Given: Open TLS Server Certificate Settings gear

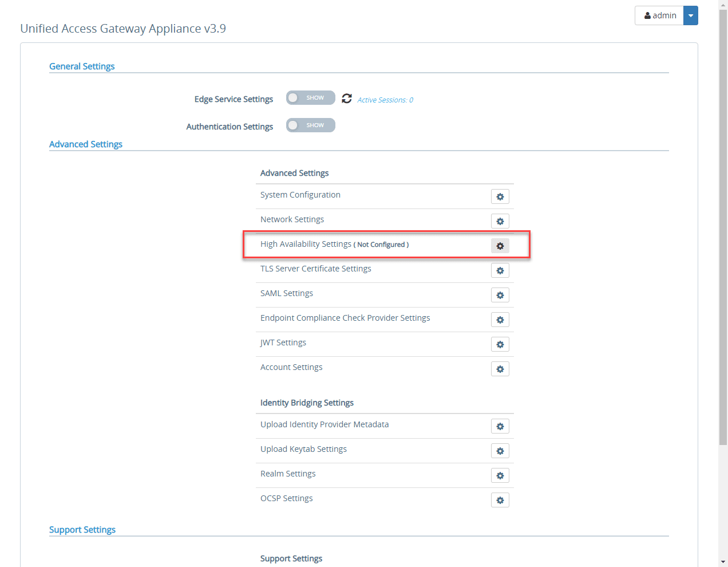Looking at the screenshot, I should 500,270.
